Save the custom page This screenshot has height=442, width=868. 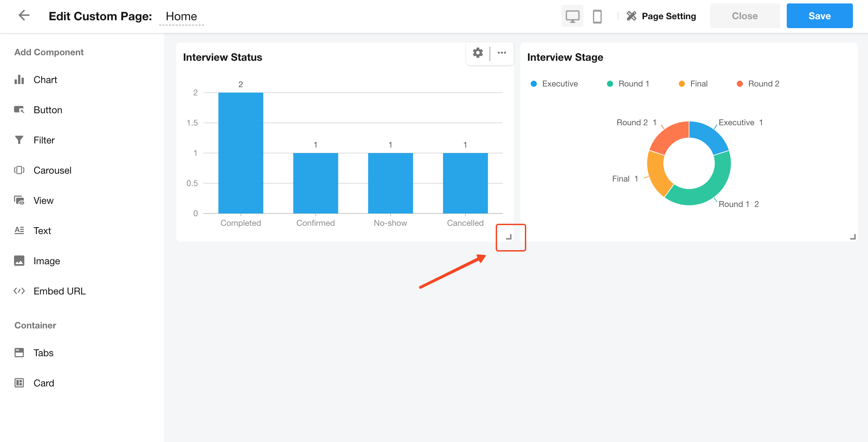[819, 16]
